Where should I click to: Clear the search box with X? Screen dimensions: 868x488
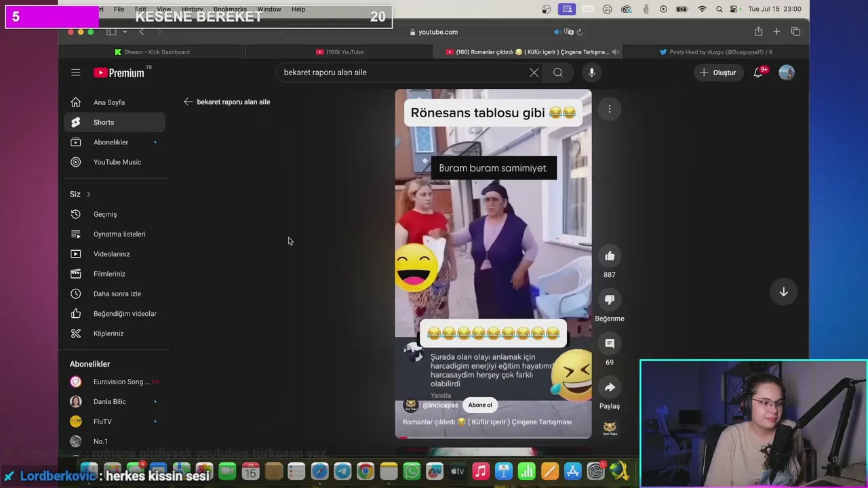coord(534,73)
